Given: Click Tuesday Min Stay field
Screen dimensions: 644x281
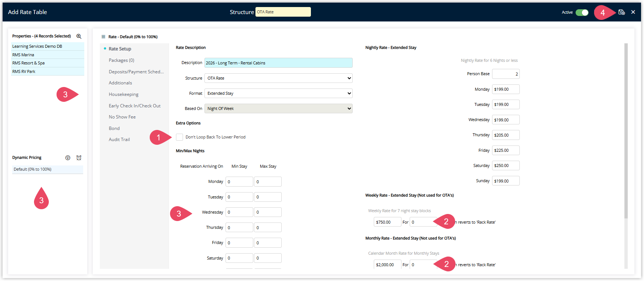Looking at the screenshot, I should [239, 197].
